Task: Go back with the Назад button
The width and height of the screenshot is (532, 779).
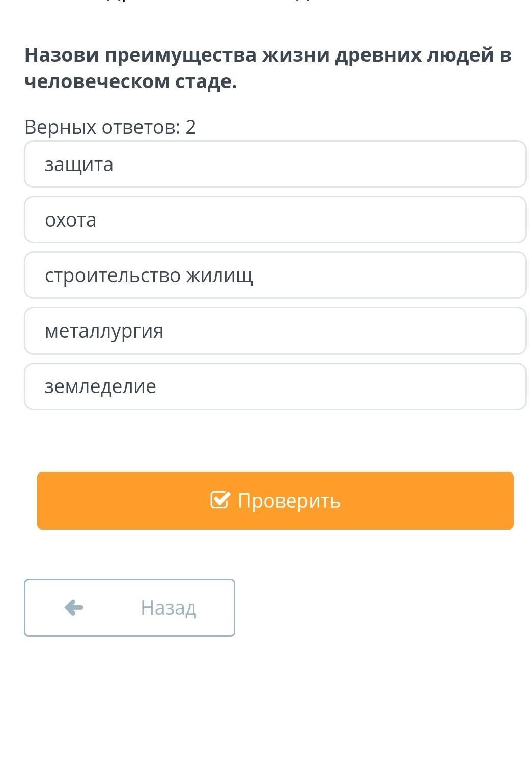Action: tap(129, 607)
